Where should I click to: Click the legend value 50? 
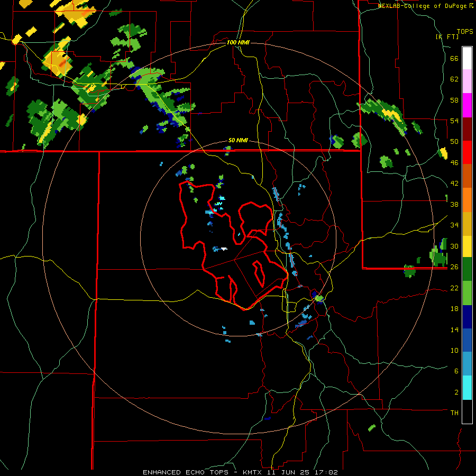tap(454, 142)
